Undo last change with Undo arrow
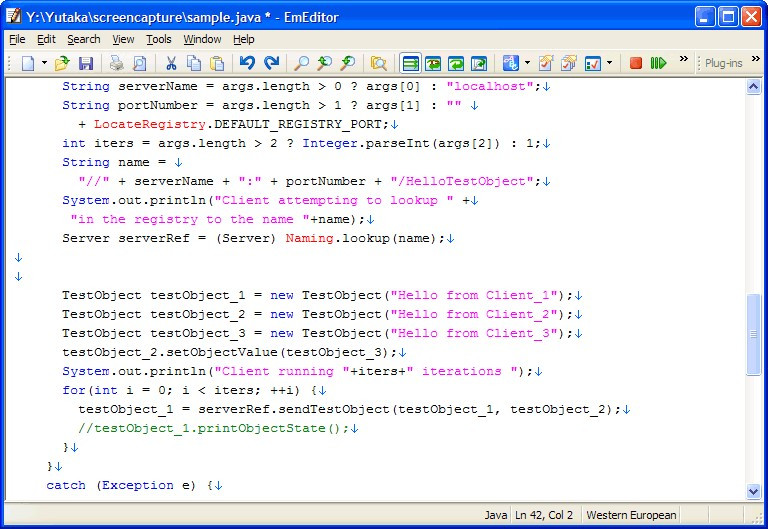 247,63
